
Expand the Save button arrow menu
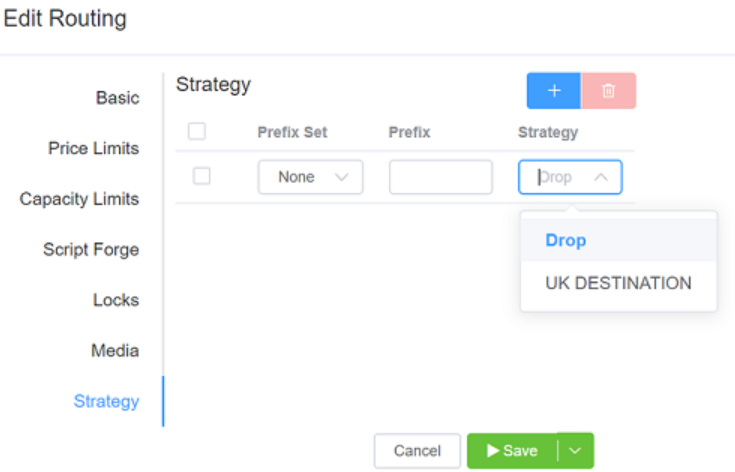(x=575, y=450)
